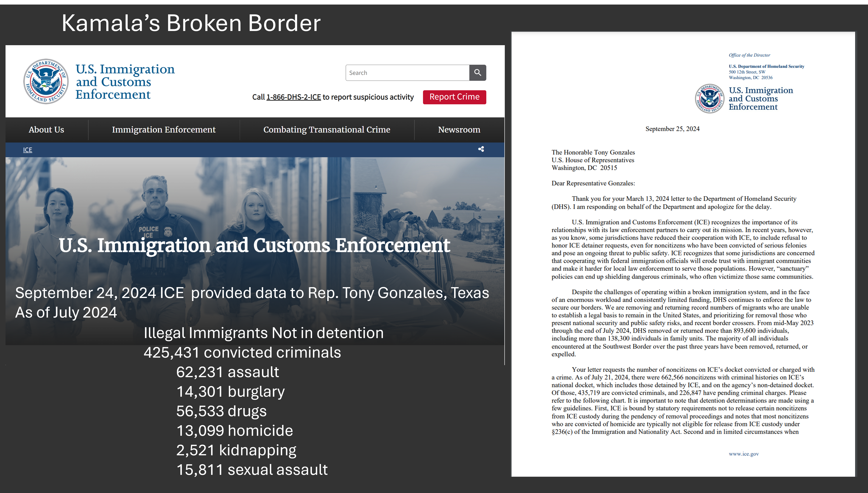Click the 'Washington, DC 20536' address line
The image size is (868, 493).
tap(751, 78)
